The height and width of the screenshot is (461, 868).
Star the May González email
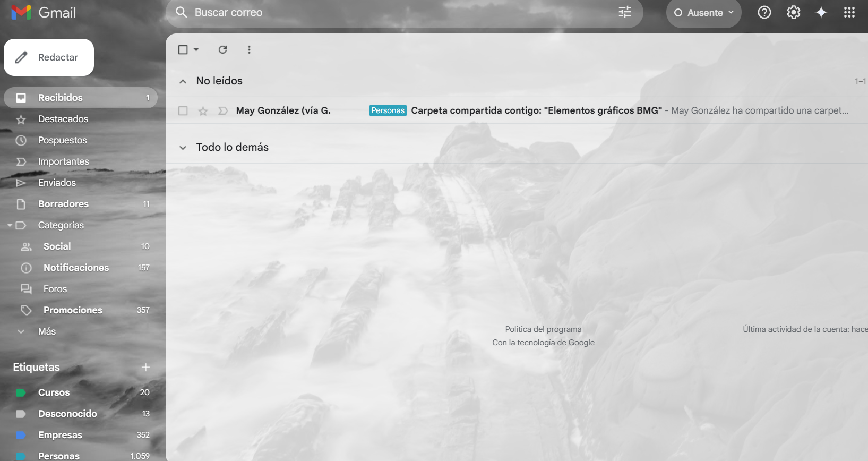pyautogui.click(x=203, y=110)
